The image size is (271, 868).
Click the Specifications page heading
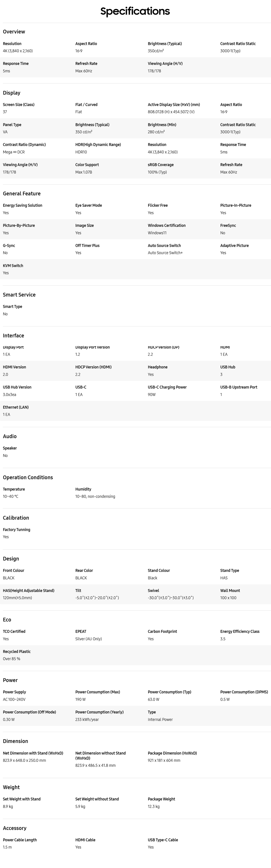[135, 11]
